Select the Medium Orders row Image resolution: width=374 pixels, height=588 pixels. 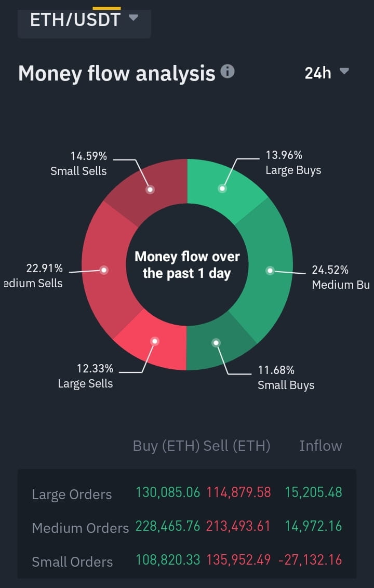(81, 528)
